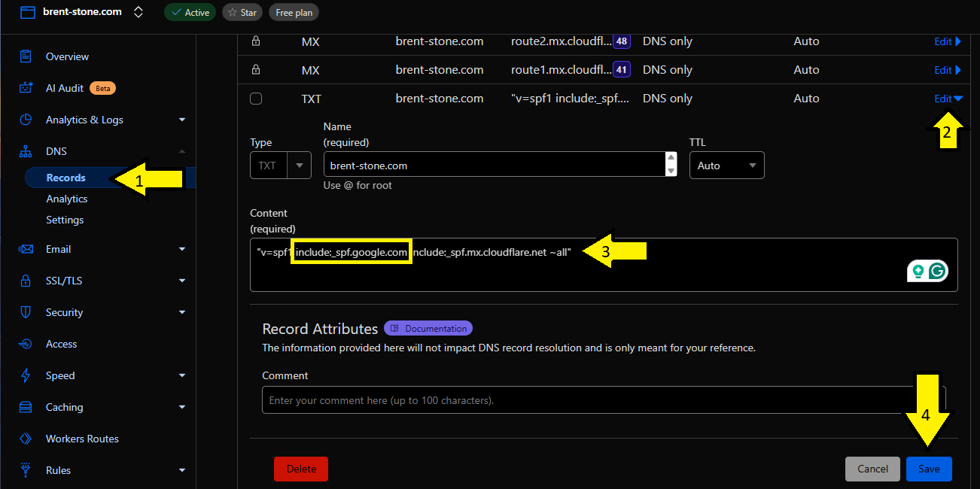Click the Analytics & Logs pie chart icon
980x489 pixels.
coord(26,120)
